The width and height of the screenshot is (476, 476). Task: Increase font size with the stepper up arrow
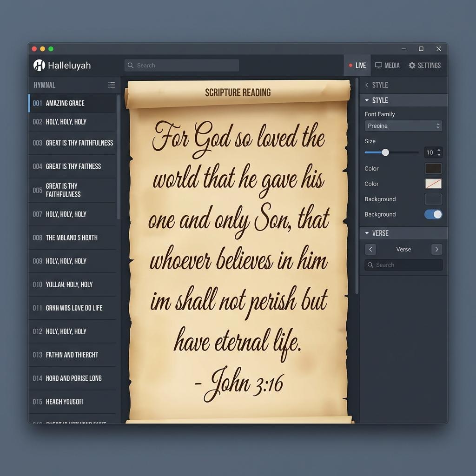pyautogui.click(x=438, y=150)
